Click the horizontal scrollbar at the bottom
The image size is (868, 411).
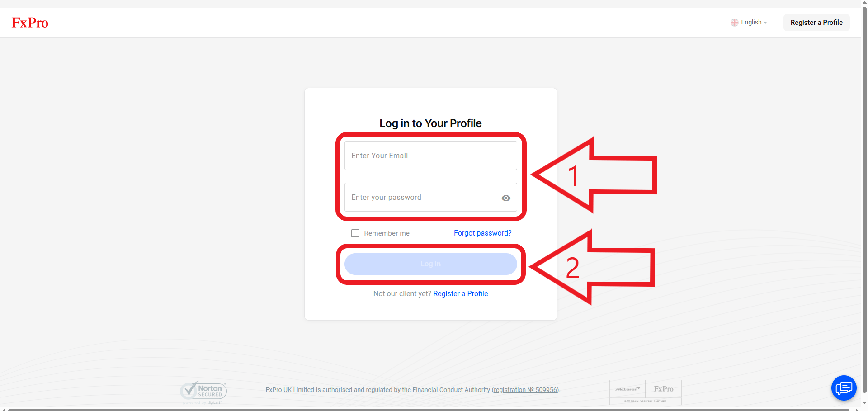[429, 410]
